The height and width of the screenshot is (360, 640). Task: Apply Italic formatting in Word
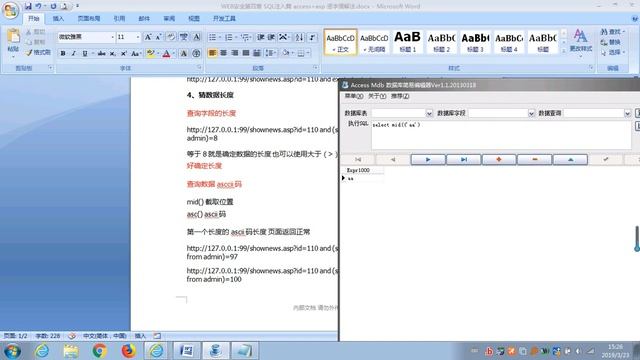[73, 53]
